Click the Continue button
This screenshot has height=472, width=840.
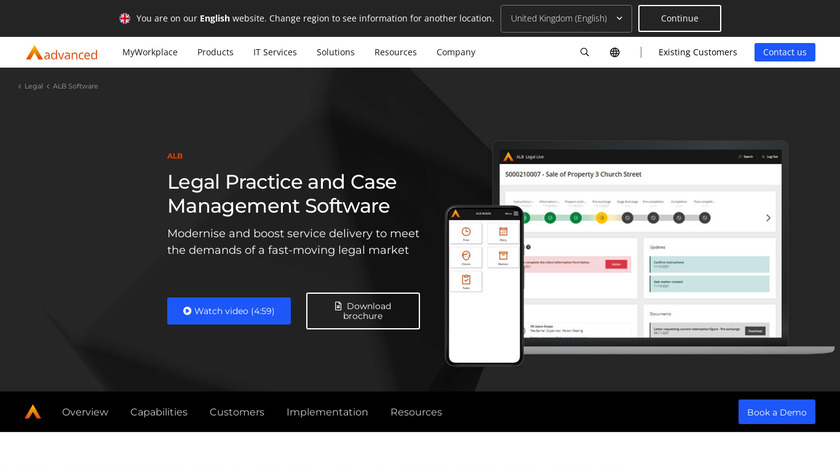point(679,18)
